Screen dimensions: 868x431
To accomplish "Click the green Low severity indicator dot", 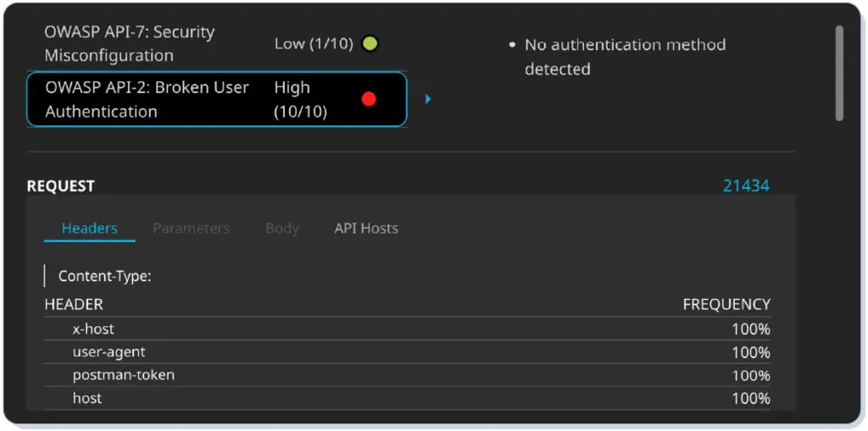I will pyautogui.click(x=370, y=43).
